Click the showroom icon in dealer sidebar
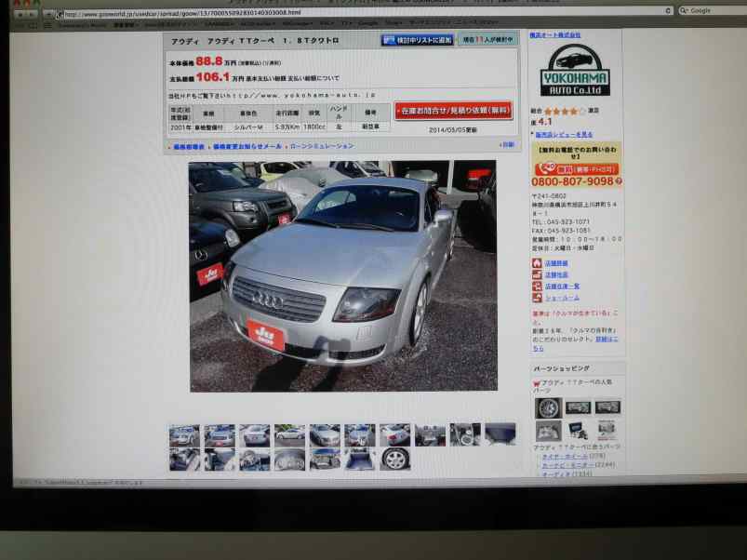The height and width of the screenshot is (560, 747). point(537,298)
